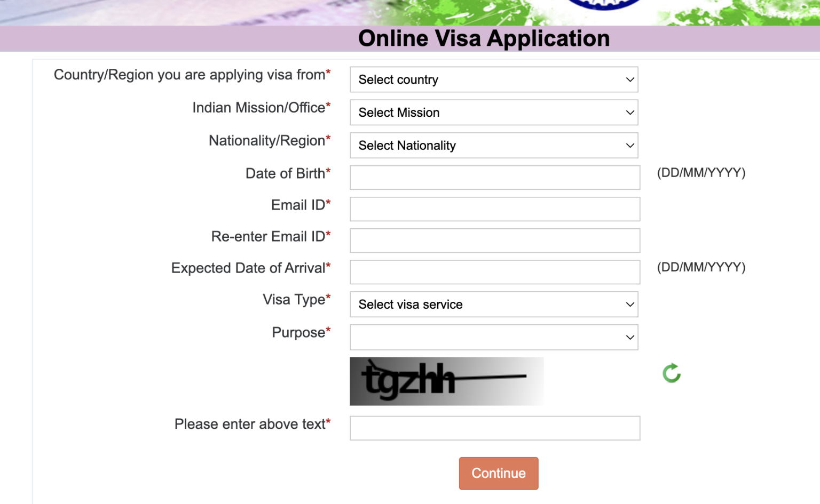The width and height of the screenshot is (820, 504).
Task: Open the Select Nationality dropdown
Action: pos(494,146)
